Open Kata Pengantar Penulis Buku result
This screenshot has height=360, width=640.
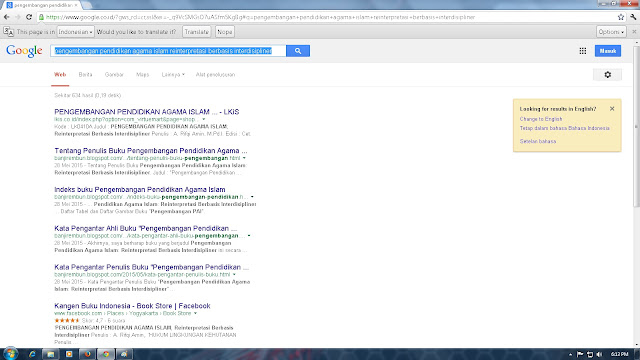tap(151, 267)
